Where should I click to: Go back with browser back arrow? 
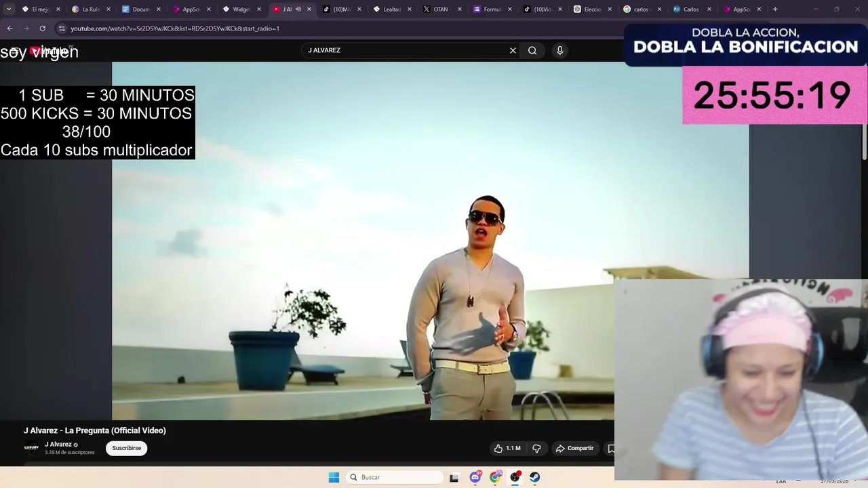point(9,28)
